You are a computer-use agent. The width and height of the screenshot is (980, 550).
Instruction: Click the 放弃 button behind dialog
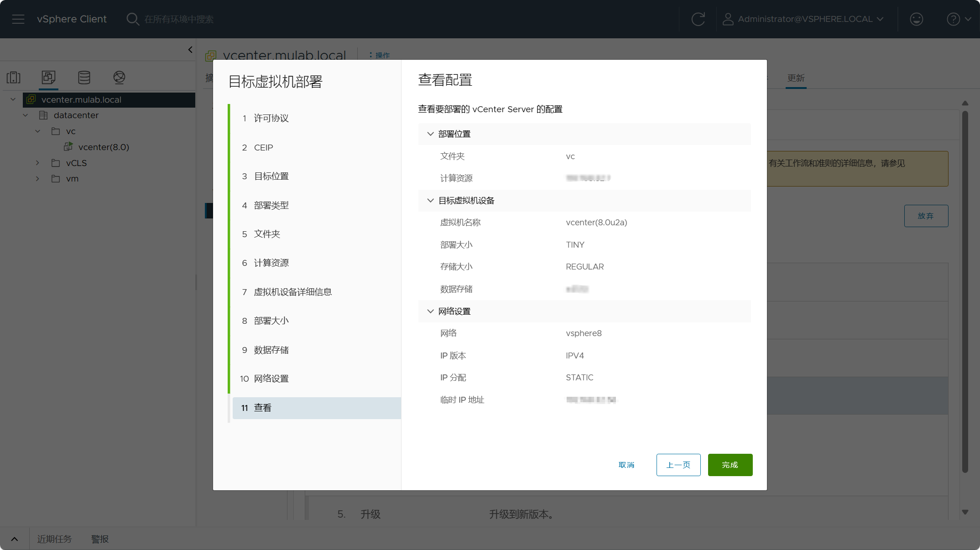[x=926, y=216]
